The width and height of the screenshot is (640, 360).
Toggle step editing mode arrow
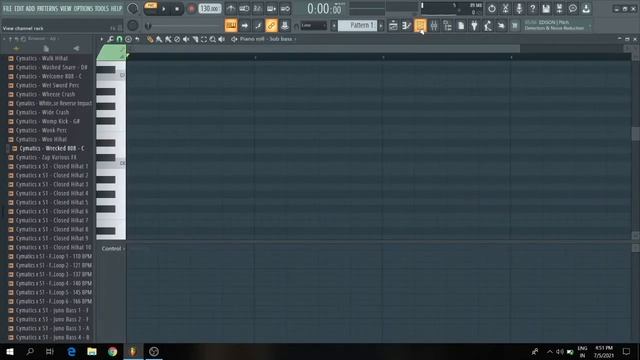(244, 25)
